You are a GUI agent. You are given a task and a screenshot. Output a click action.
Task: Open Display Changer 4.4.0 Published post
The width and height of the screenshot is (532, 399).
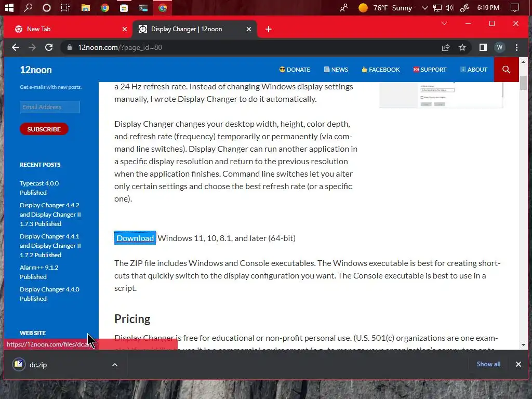(x=49, y=294)
